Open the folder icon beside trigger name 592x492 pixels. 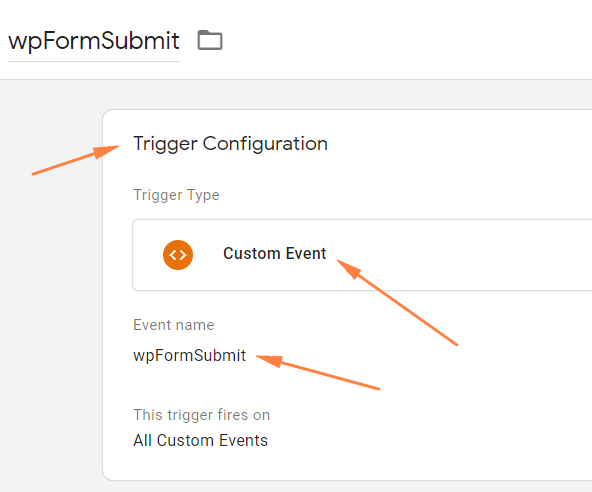point(210,40)
